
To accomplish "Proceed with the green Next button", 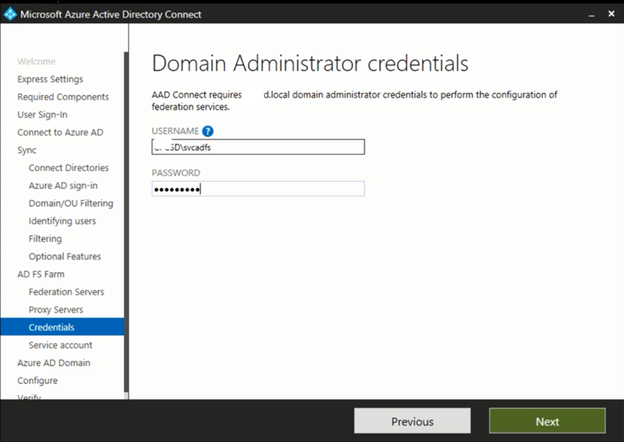I will pos(547,421).
